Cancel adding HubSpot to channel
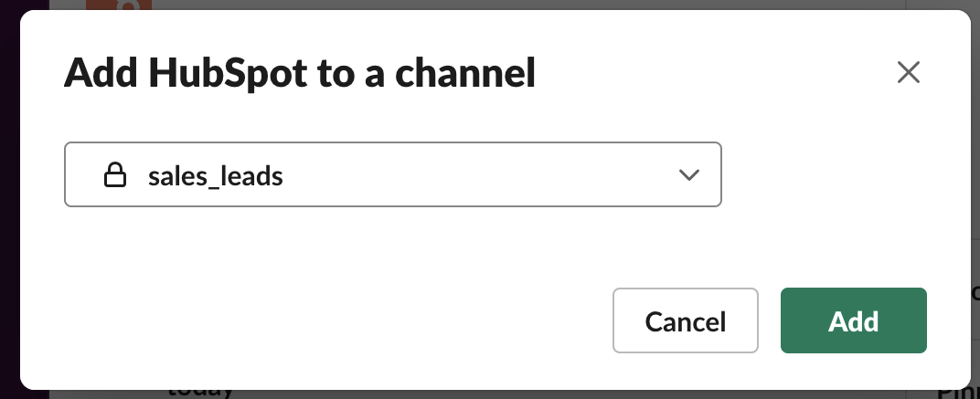 [685, 320]
